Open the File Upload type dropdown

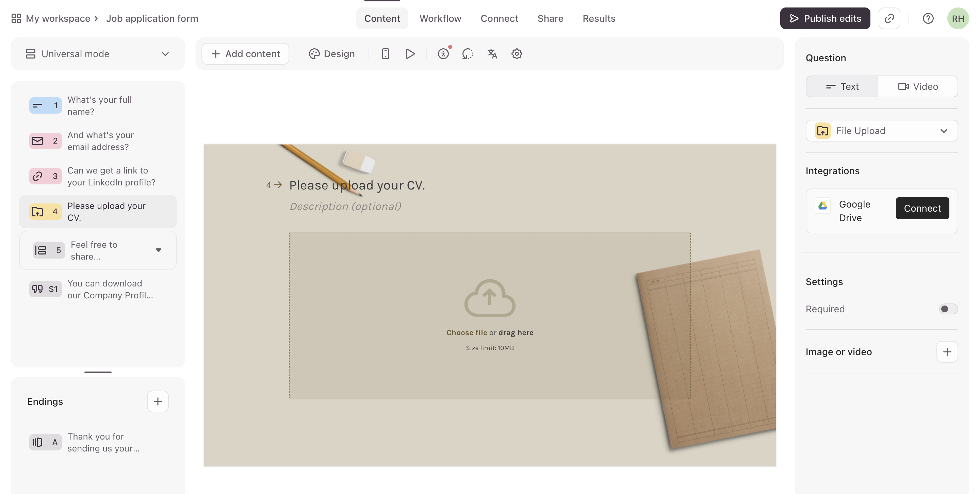coord(881,131)
